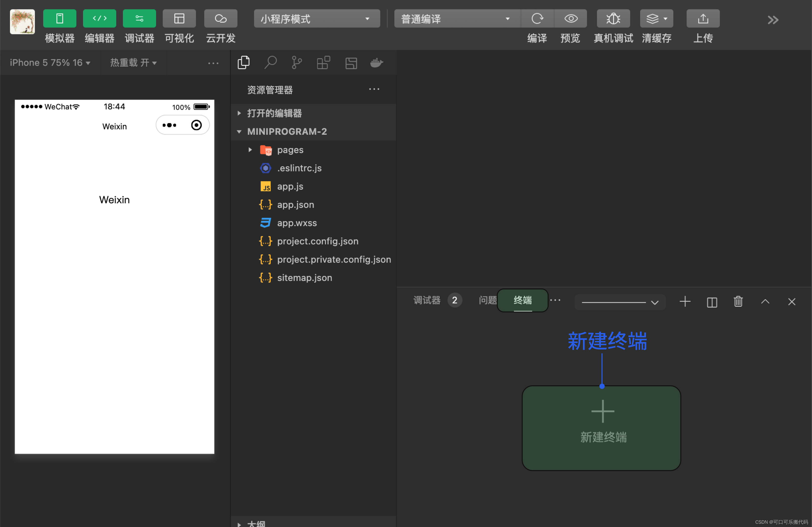This screenshot has height=527, width=812.
Task: Open cloud development (云开发) console
Action: click(220, 19)
